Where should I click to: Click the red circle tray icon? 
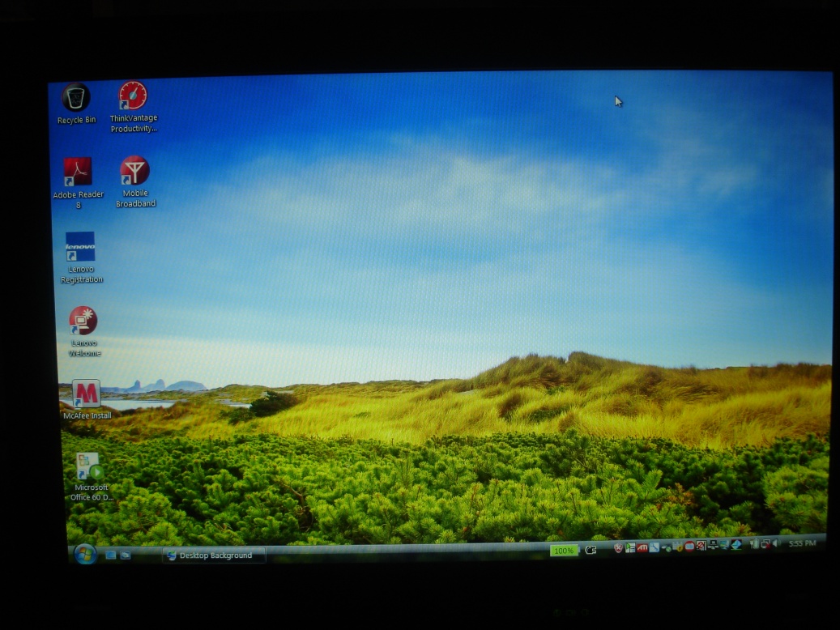coord(689,547)
